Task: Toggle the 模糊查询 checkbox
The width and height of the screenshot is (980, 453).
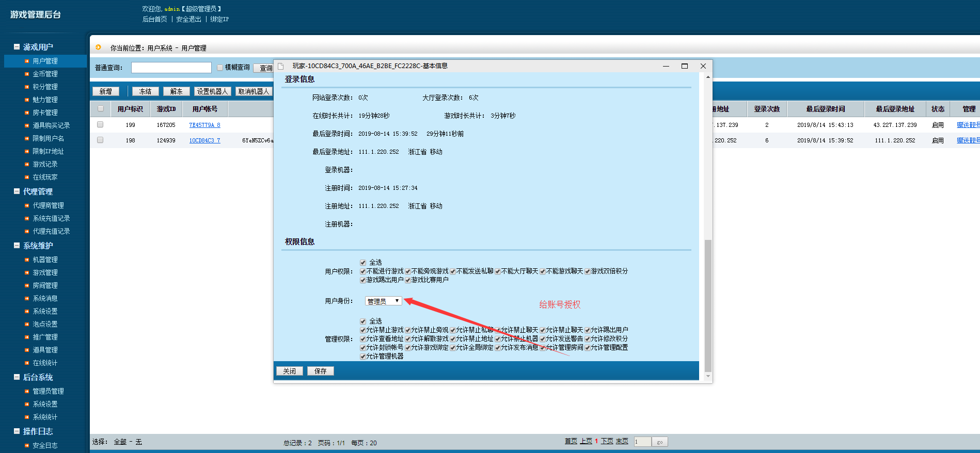Action: (220, 68)
